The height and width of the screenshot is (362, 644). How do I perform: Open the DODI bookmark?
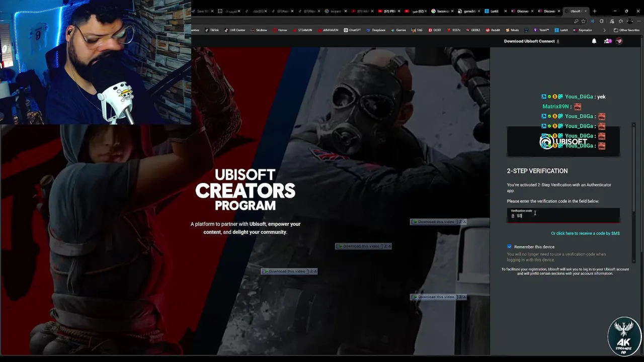[435, 30]
